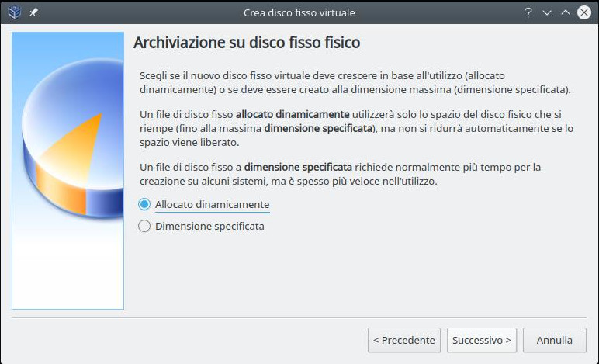
Task: Close the Crea disco fisso virtuale dialog
Action: pyautogui.click(x=584, y=12)
